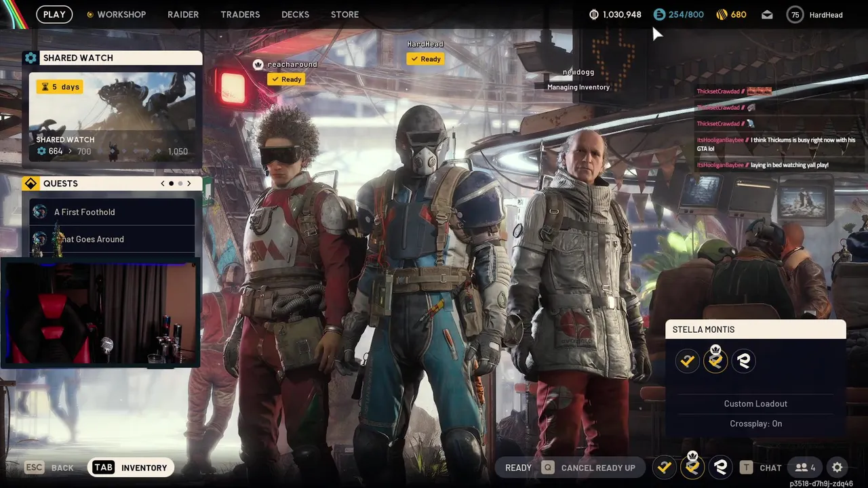Open the Shared Watch event thumbnail
868x488 pixels.
pos(113,117)
